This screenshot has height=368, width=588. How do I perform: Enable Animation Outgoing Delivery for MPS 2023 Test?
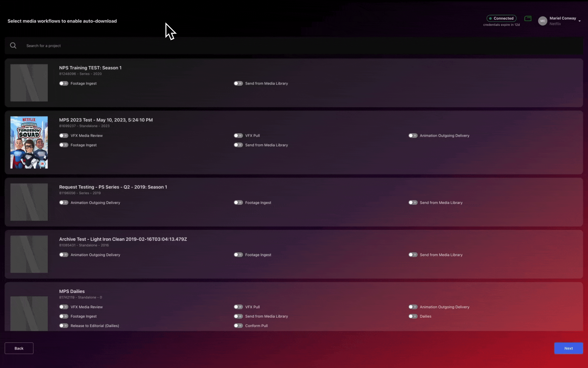point(413,135)
